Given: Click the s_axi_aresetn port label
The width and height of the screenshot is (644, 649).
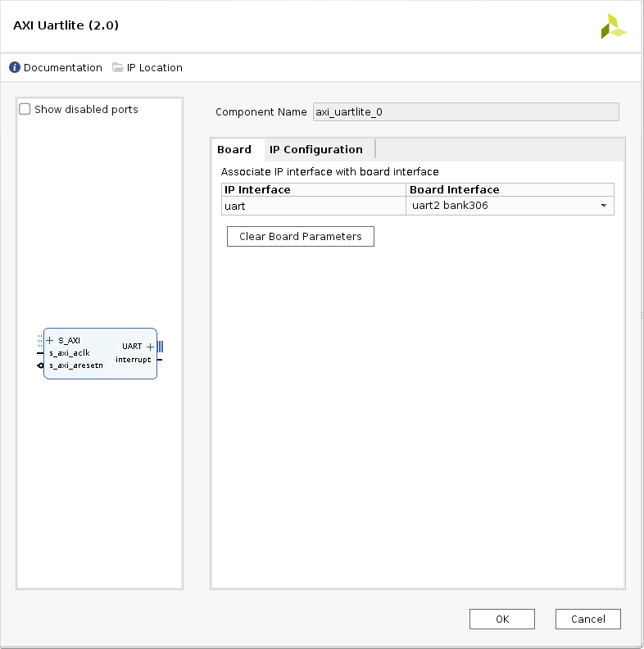Looking at the screenshot, I should [x=76, y=365].
